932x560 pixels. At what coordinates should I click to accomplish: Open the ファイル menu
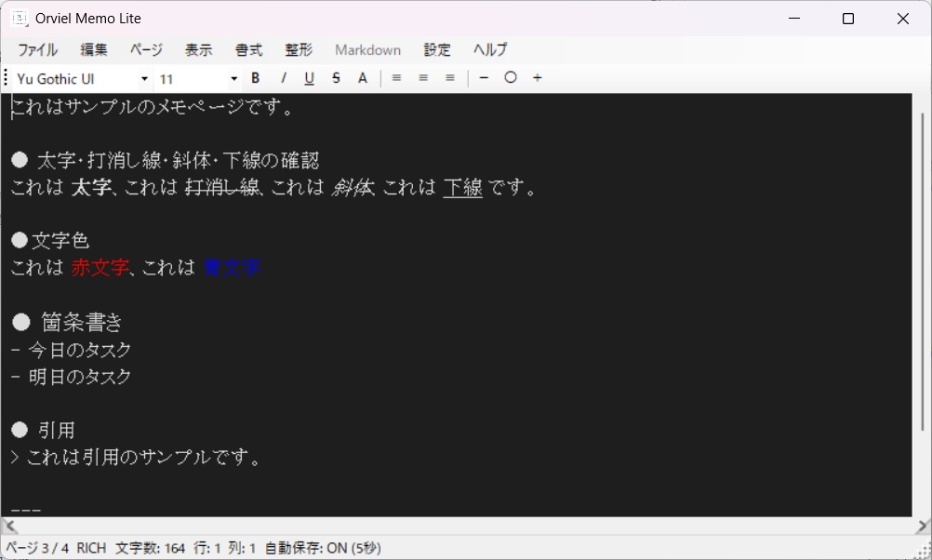click(37, 50)
